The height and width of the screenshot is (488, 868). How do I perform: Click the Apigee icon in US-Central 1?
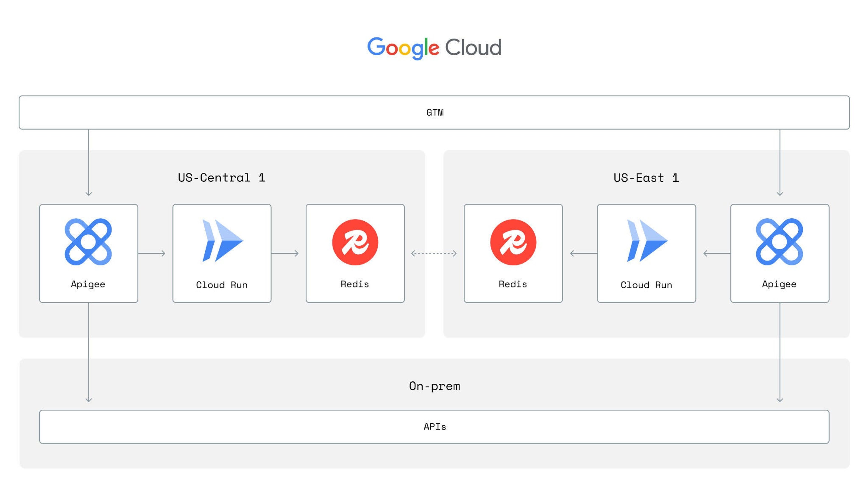click(88, 242)
